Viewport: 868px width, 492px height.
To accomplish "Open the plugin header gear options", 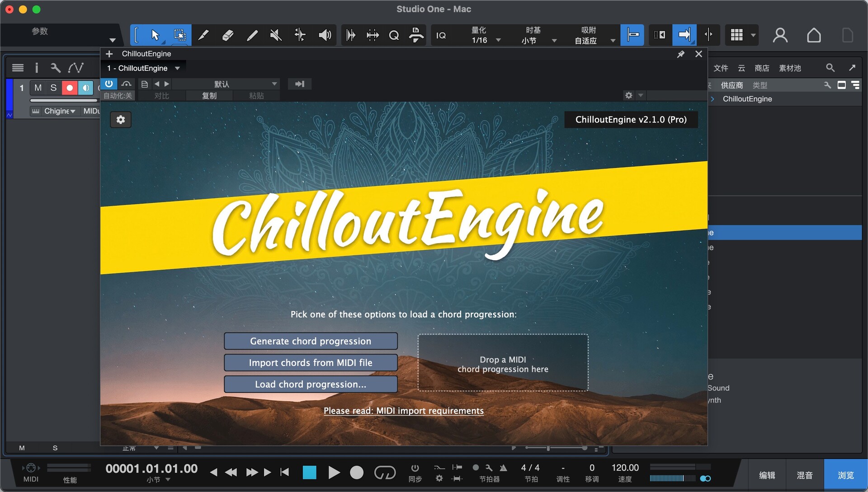I will 629,95.
